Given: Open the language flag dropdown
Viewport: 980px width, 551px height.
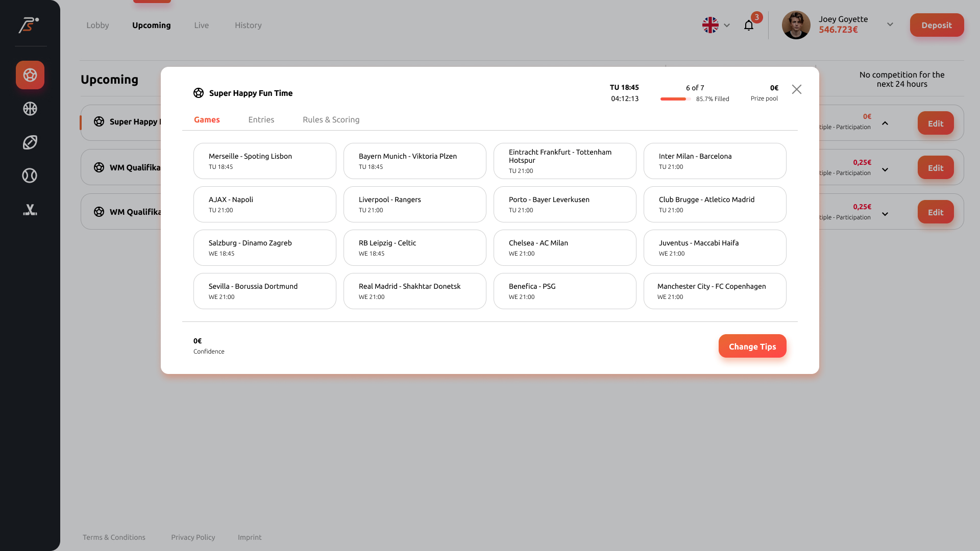Looking at the screenshot, I should click(x=716, y=25).
